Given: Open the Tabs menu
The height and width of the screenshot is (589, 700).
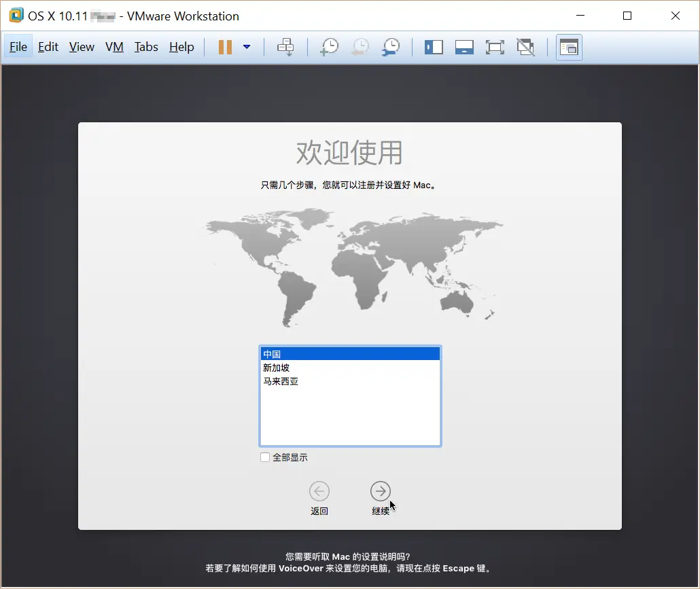Looking at the screenshot, I should 146,47.
